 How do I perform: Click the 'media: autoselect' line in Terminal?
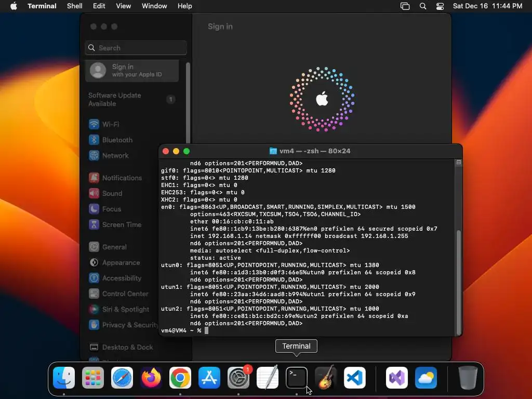[x=270, y=251]
